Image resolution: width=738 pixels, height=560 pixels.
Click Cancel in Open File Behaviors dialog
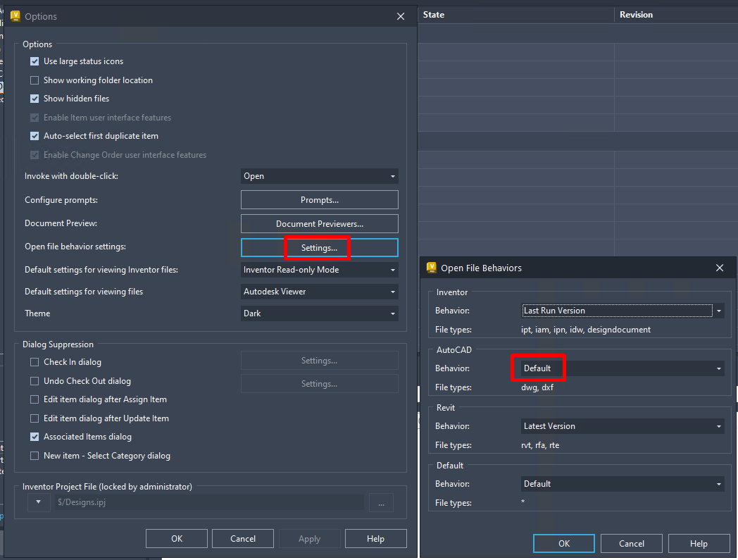(x=631, y=544)
